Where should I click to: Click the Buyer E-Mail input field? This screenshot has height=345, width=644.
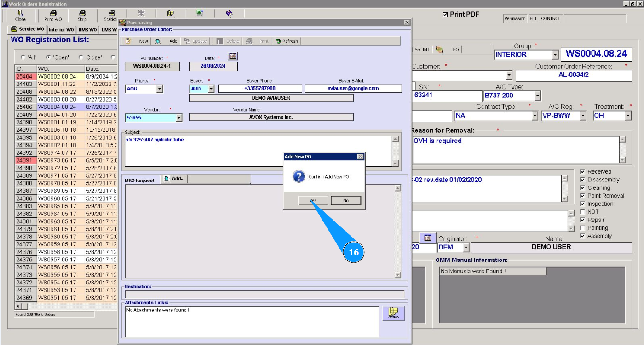353,89
